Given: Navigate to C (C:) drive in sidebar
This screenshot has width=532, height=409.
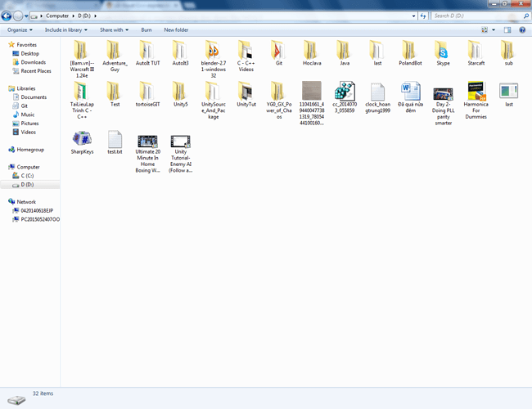Looking at the screenshot, I should tap(27, 176).
